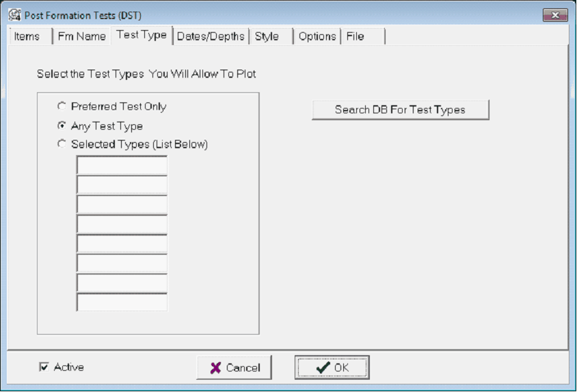
Task: Select the Test Type tab
Action: point(142,36)
